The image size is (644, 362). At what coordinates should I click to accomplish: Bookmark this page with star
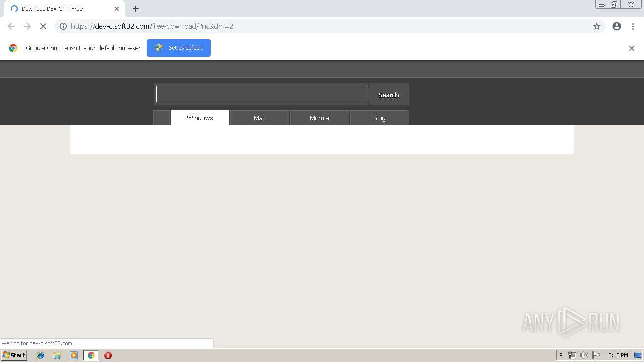click(x=597, y=26)
